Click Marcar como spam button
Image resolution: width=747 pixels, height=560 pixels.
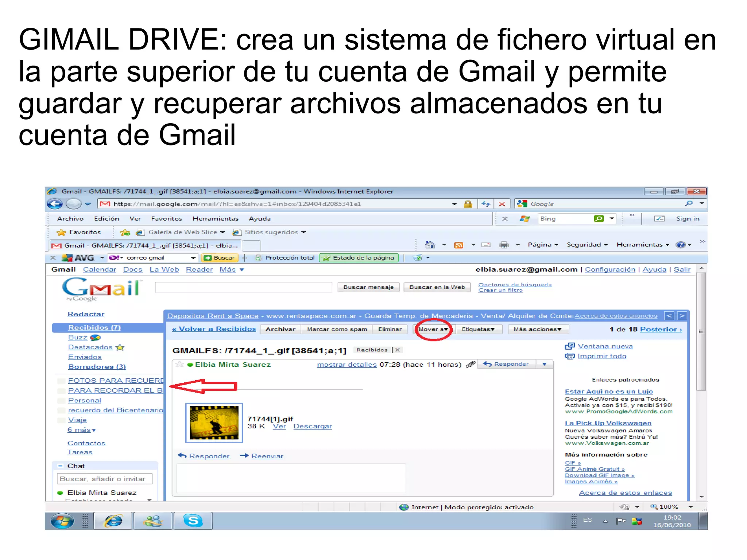click(x=337, y=329)
